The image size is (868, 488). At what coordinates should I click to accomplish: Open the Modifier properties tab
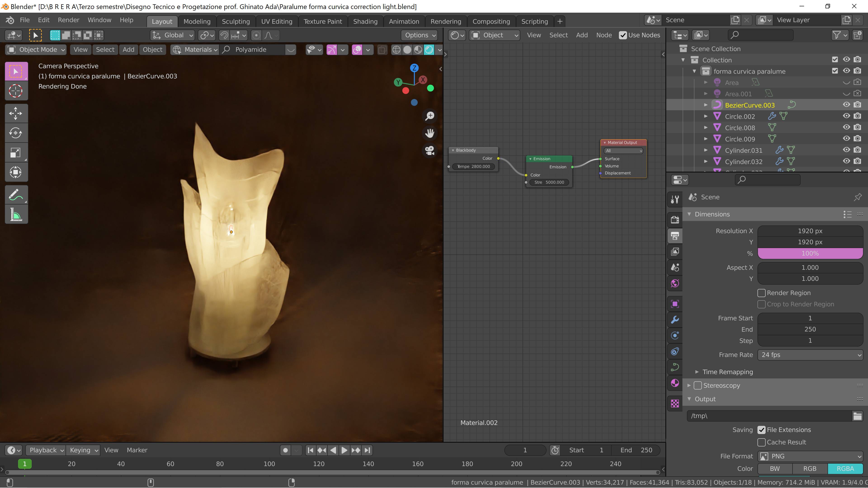click(675, 320)
